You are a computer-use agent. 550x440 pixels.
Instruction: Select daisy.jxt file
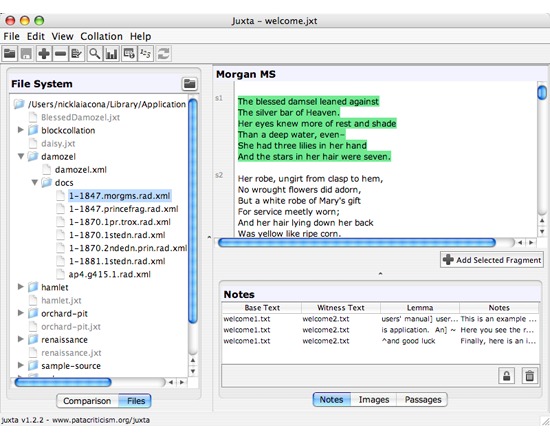tap(58, 144)
